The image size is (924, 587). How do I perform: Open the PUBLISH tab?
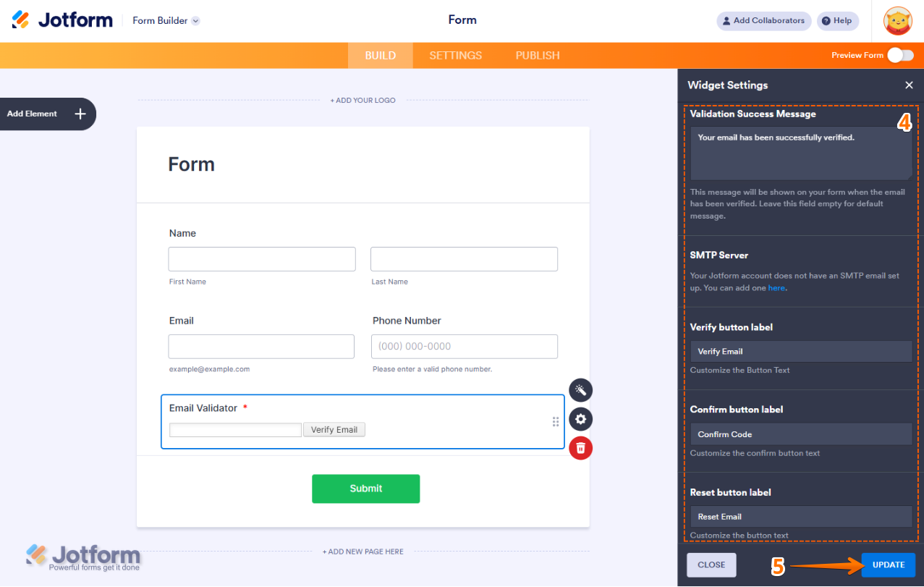click(537, 55)
